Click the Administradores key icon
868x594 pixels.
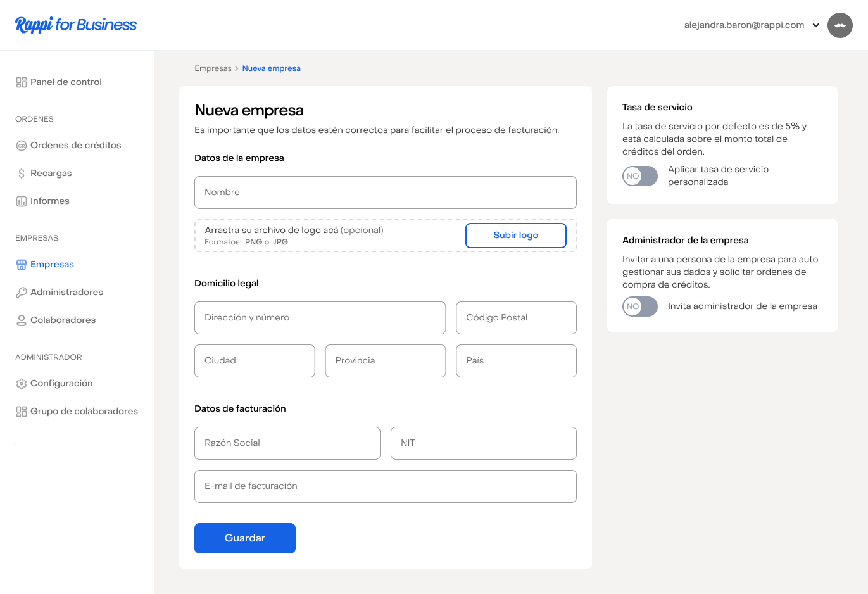coord(22,293)
